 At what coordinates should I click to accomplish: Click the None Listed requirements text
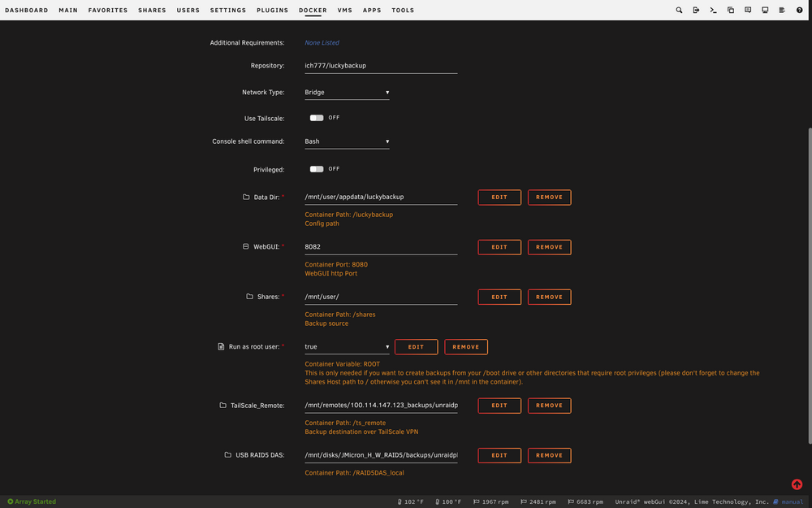322,42
